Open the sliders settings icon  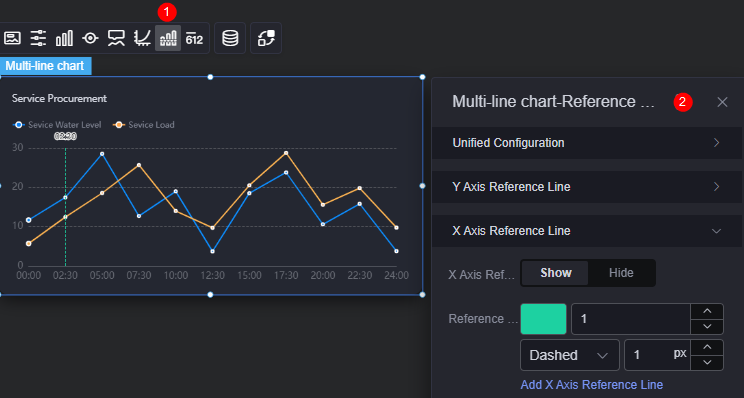coord(38,38)
